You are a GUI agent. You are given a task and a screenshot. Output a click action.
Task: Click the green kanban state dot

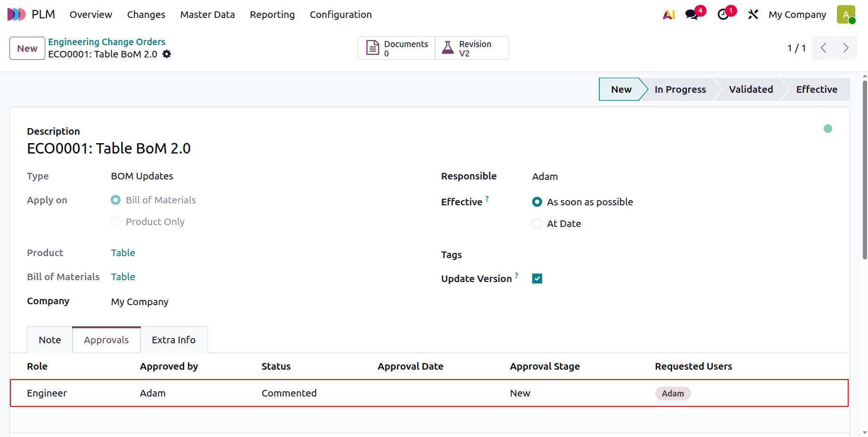[x=828, y=129]
